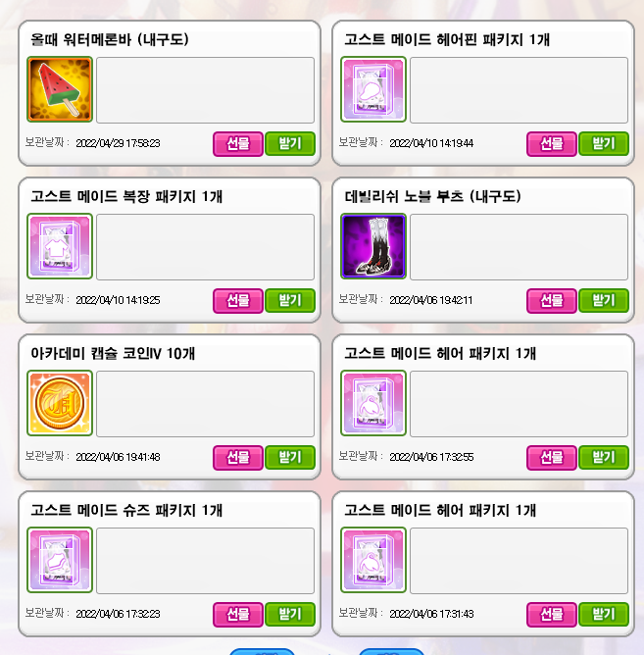
Task: Receive the 데빌리쉬 노블 부츠 via 받기
Action: point(604,301)
